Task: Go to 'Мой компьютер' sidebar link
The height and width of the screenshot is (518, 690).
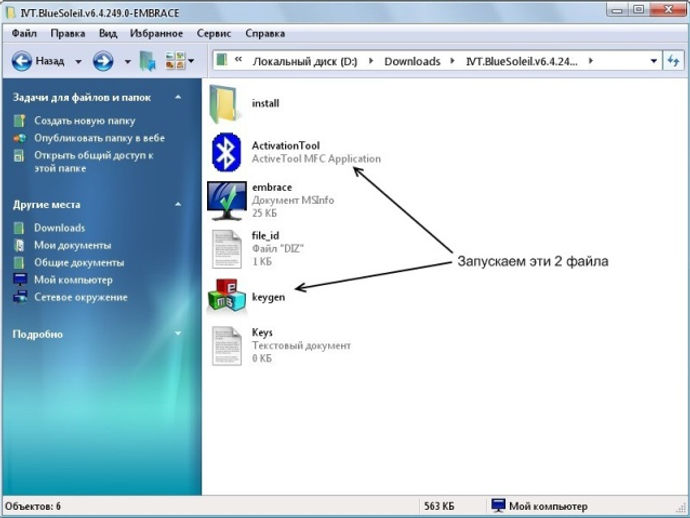Action: click(73, 280)
